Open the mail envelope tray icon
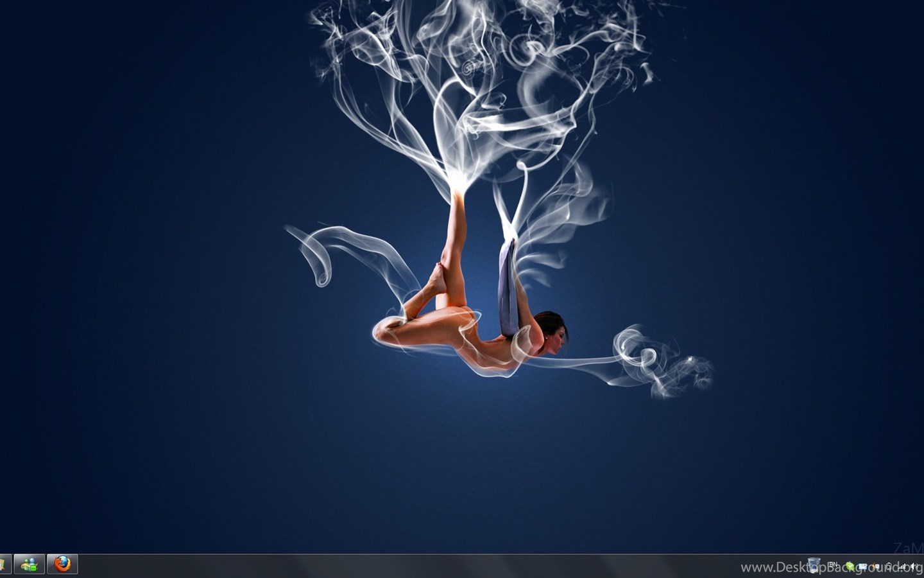The width and height of the screenshot is (924, 578). point(862,566)
